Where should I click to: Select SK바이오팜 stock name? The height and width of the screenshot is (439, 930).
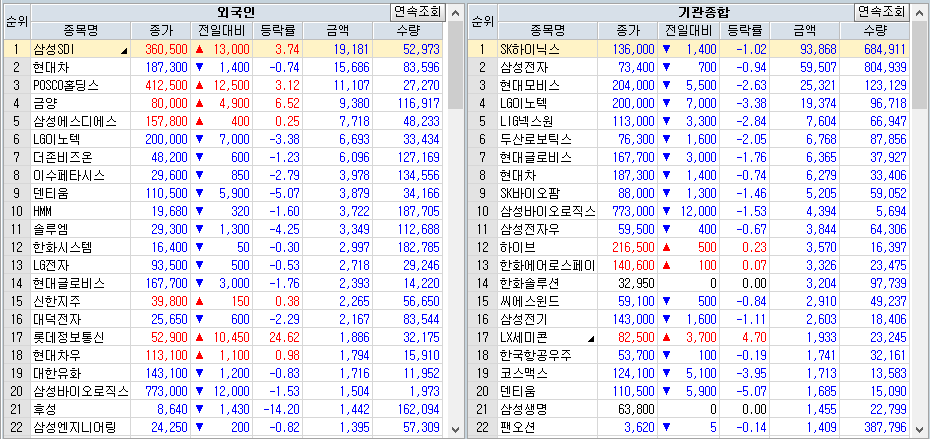click(x=530, y=194)
